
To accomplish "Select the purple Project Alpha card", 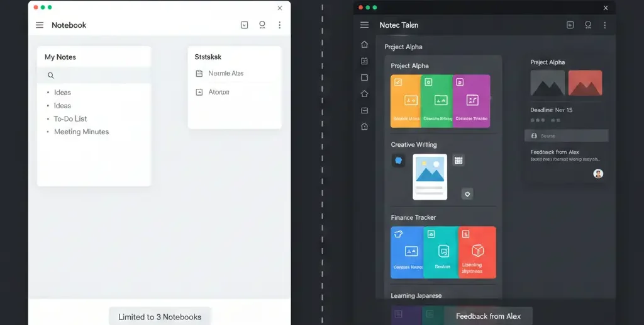I will 472,101.
